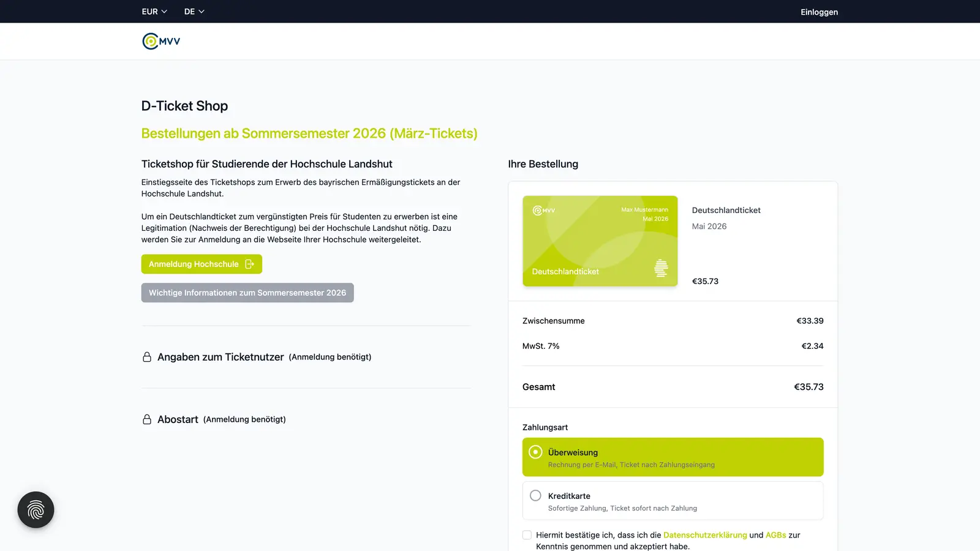Select the Überweisung payment option

(673, 457)
